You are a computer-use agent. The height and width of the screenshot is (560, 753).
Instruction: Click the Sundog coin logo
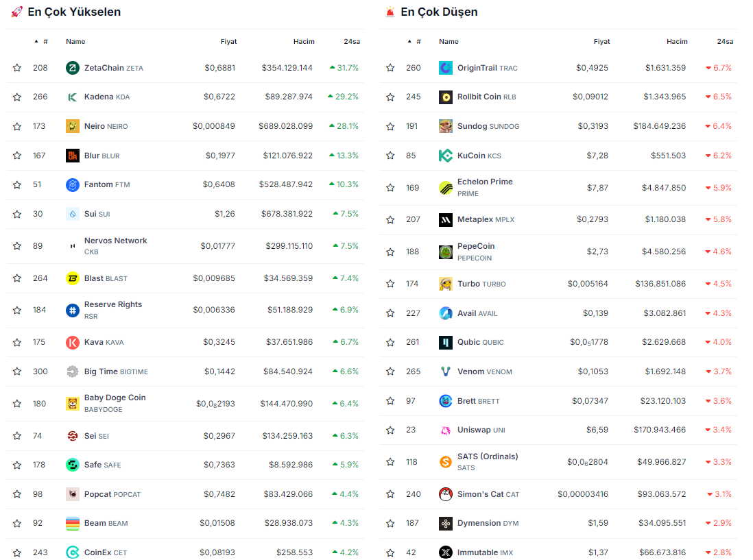pos(445,126)
